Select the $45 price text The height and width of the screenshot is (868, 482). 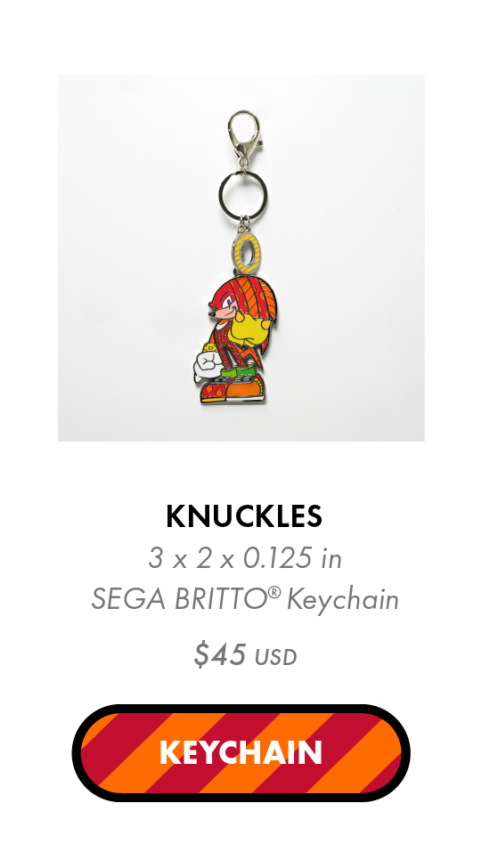[x=220, y=655]
